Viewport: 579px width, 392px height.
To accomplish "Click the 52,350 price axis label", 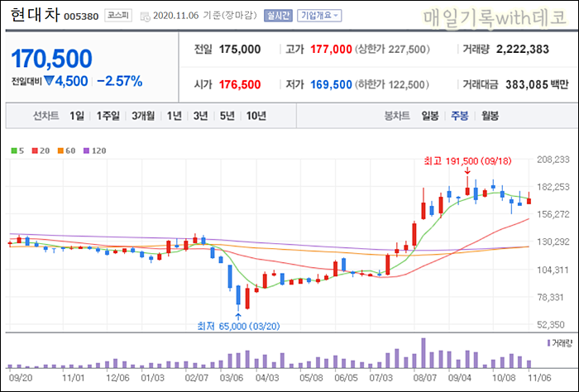I will click(x=551, y=324).
